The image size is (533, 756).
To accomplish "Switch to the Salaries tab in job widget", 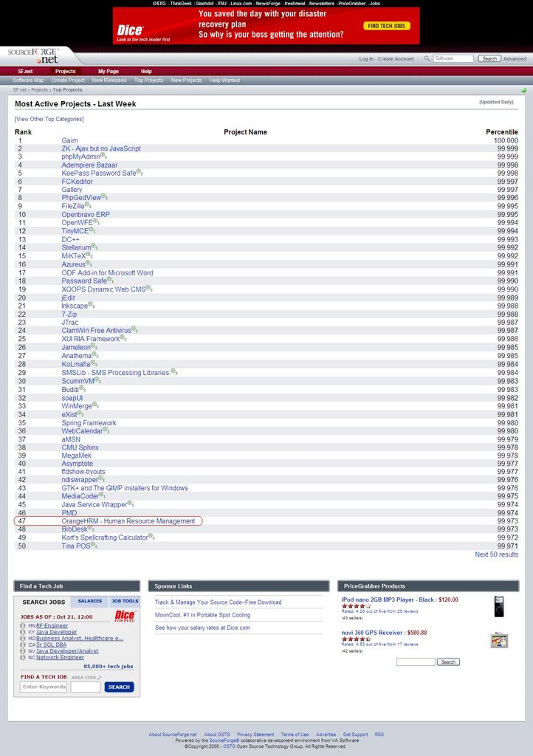I will pos(90,601).
